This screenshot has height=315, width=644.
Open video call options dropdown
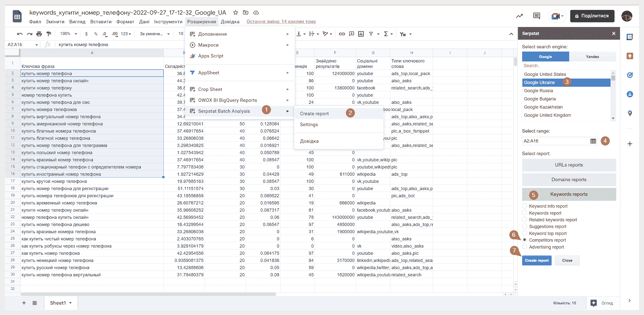[562, 16]
